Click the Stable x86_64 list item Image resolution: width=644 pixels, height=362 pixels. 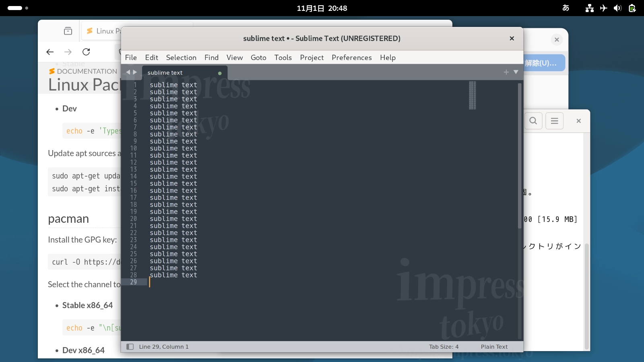tap(87, 305)
